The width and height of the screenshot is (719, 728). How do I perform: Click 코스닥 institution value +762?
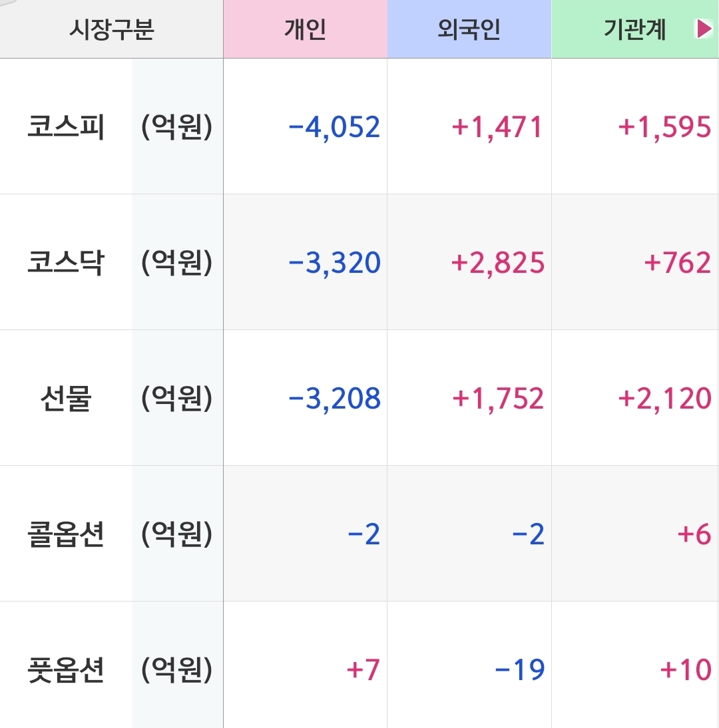pyautogui.click(x=677, y=263)
